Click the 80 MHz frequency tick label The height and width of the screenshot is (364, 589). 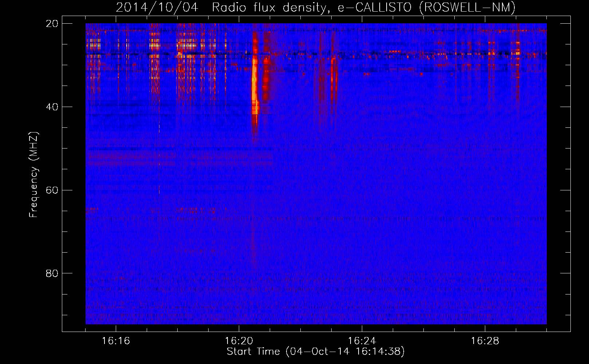52,273
